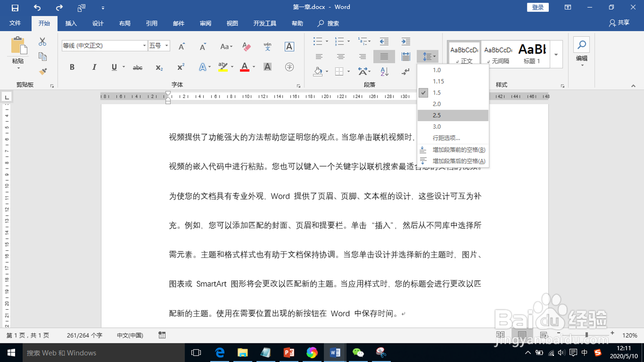Toggle italic formatting
This screenshot has width=644, height=362.
(x=94, y=67)
